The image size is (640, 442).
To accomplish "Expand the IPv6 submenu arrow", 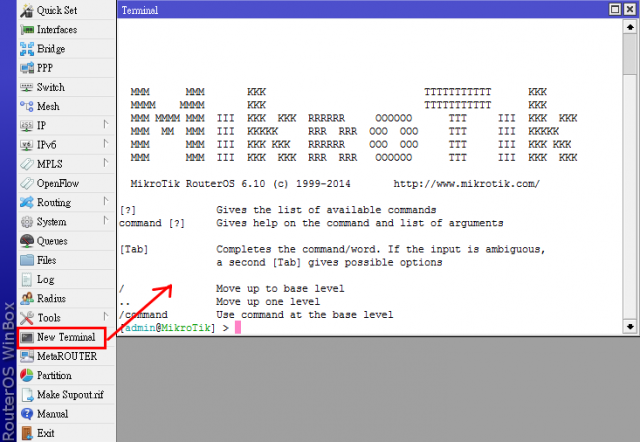I will click(x=106, y=144).
